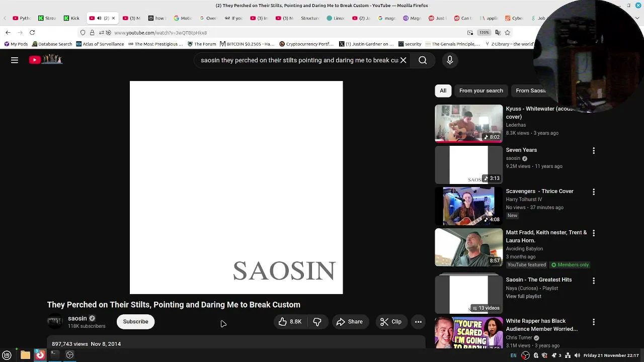Open Cryptocurrency Portf... bookmark

click(306, 44)
